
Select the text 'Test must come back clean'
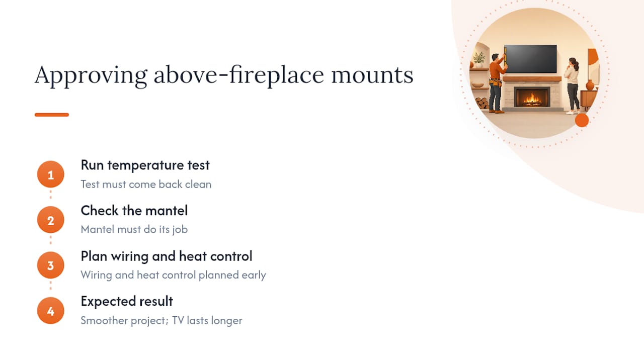pyautogui.click(x=146, y=184)
